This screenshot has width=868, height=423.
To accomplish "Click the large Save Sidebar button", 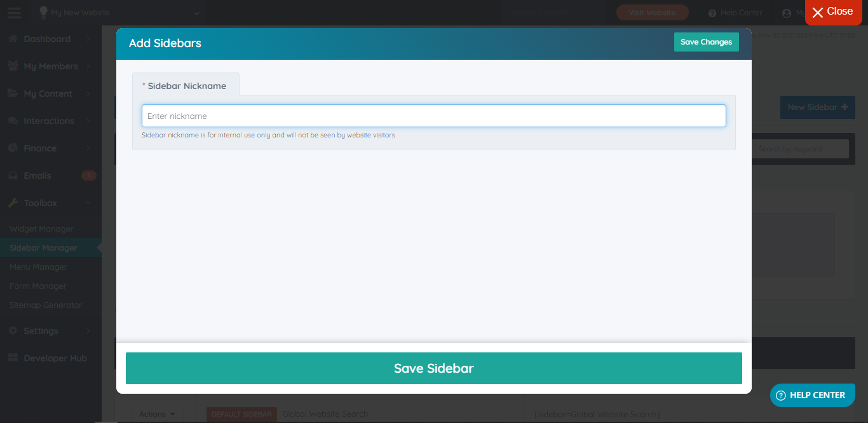I will pos(434,368).
